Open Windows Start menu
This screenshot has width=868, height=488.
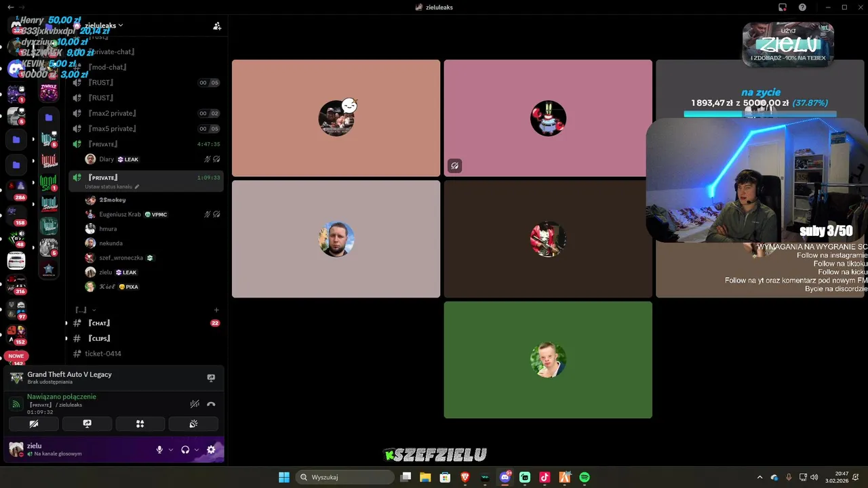tap(284, 477)
